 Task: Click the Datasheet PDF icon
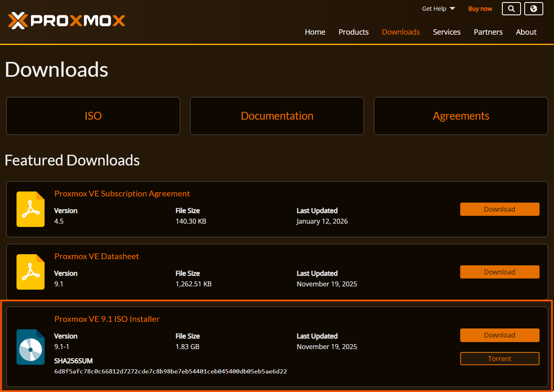(31, 272)
